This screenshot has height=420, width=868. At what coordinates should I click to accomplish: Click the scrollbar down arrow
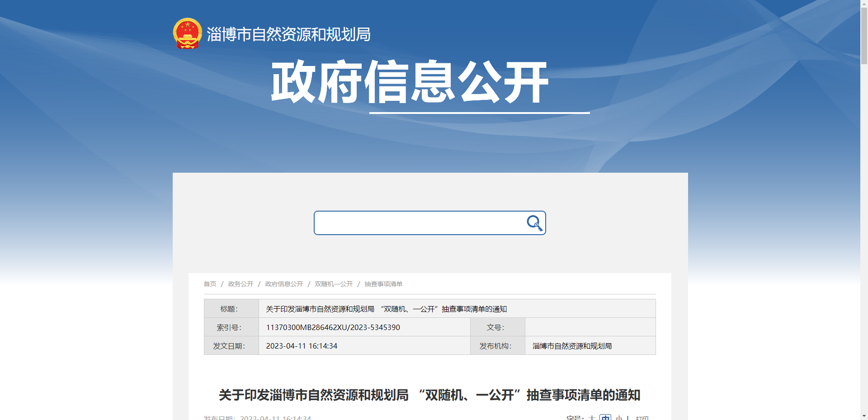tap(864, 416)
